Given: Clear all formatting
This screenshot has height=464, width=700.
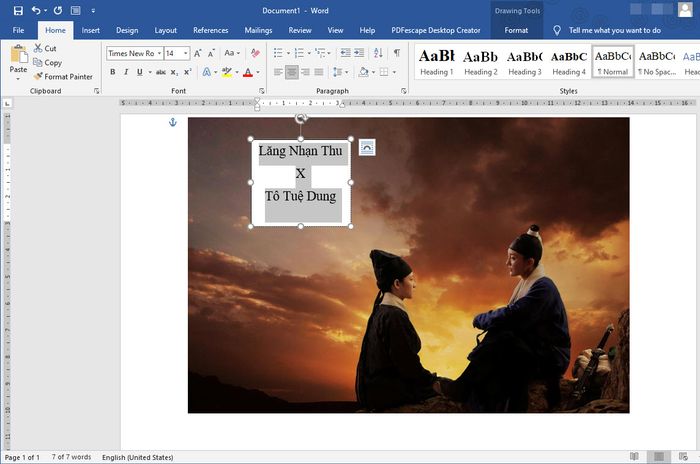Looking at the screenshot, I should (255, 53).
